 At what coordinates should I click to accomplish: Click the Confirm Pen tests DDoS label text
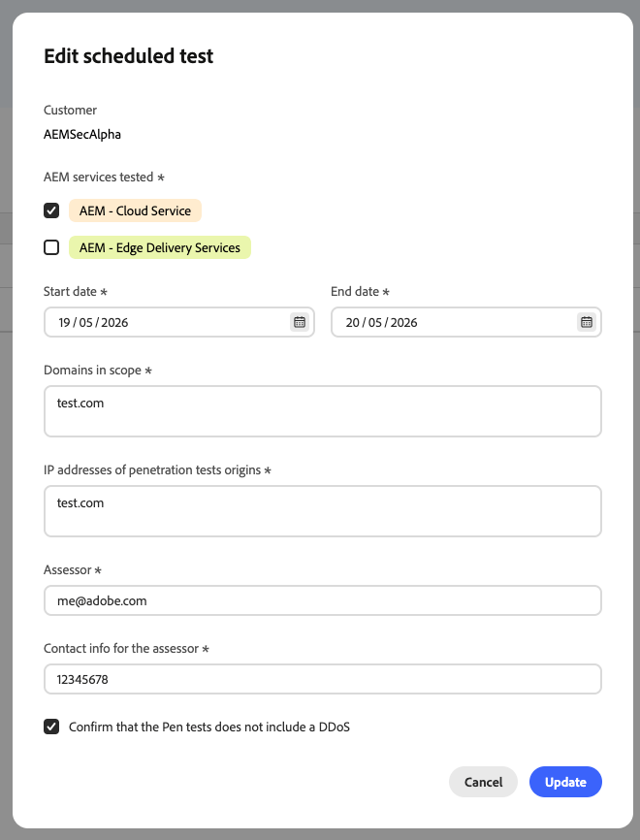click(209, 727)
